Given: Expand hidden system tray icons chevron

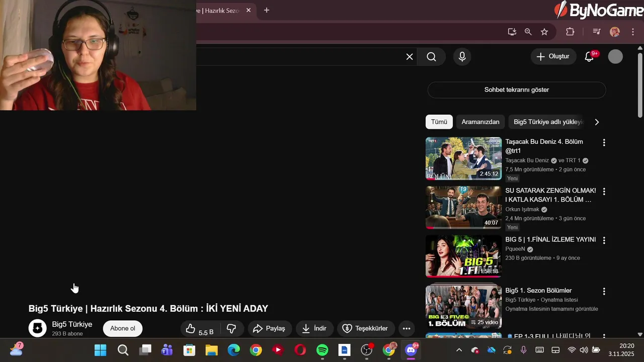Looking at the screenshot, I should [x=459, y=350].
